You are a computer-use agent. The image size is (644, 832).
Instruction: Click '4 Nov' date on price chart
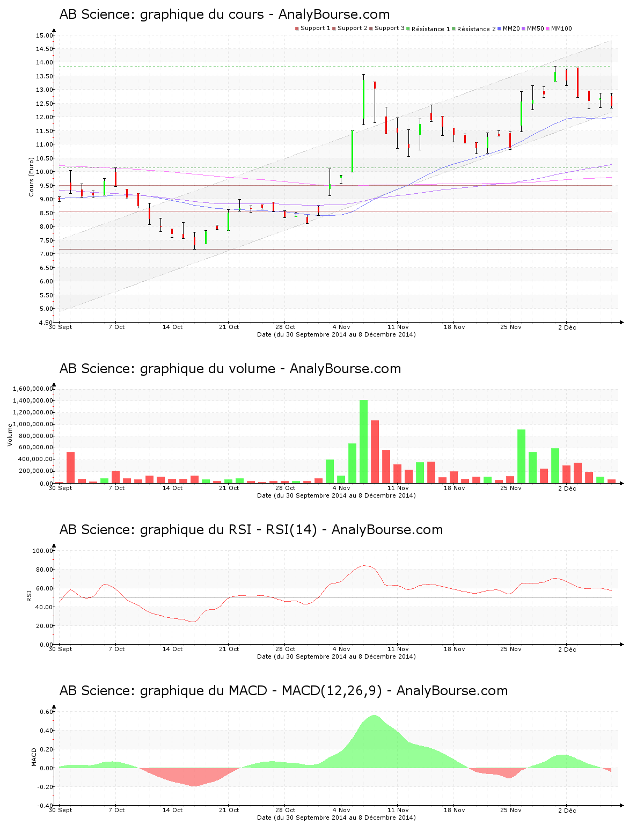click(x=341, y=327)
